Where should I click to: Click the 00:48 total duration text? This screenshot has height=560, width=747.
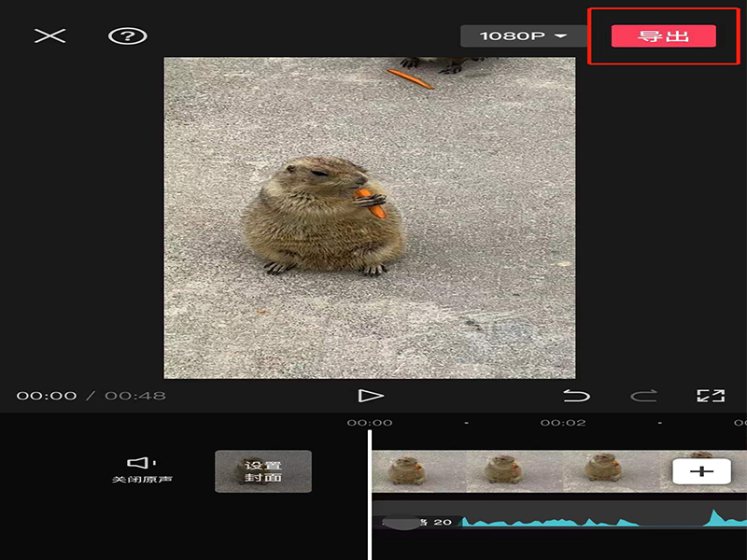pyautogui.click(x=134, y=396)
